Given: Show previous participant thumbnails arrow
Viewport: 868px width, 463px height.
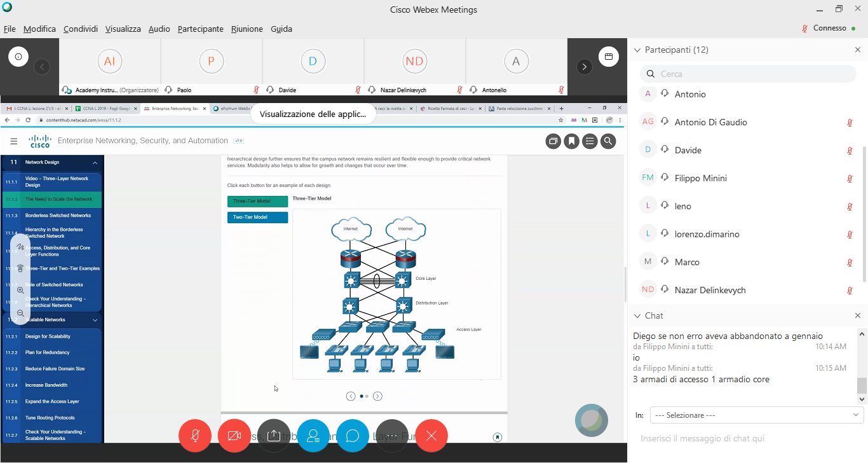Looking at the screenshot, I should coord(42,67).
